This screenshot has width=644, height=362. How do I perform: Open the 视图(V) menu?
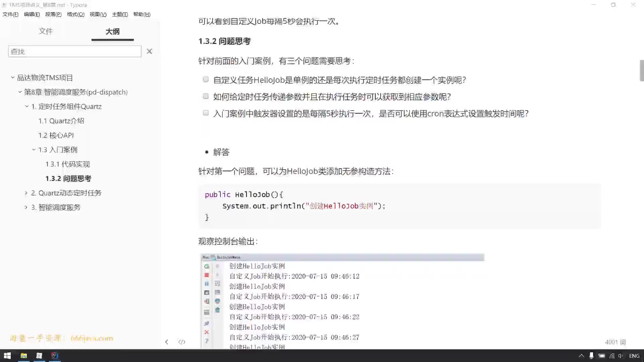tap(98, 14)
